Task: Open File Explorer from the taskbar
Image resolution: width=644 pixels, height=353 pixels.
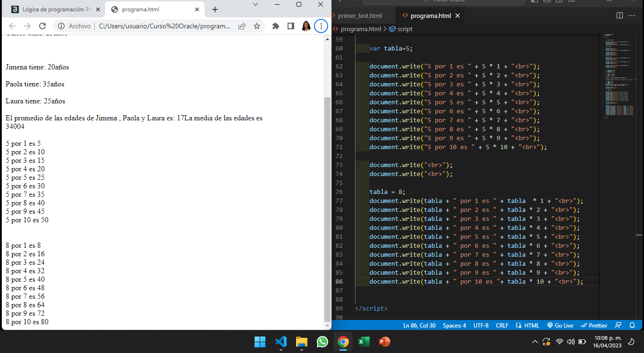Action: 301,342
